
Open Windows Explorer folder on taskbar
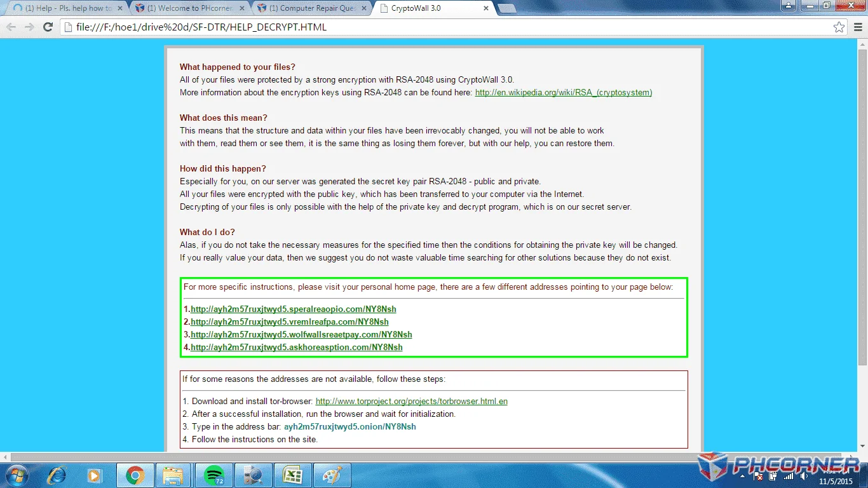[173, 475]
